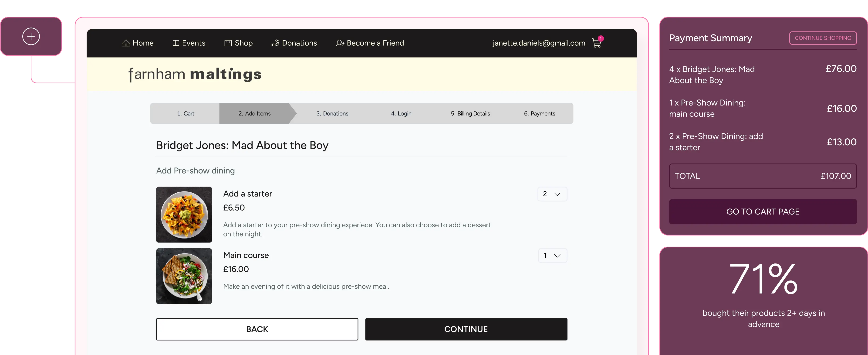
Task: Click GO TO CART PAGE button
Action: pyautogui.click(x=763, y=212)
